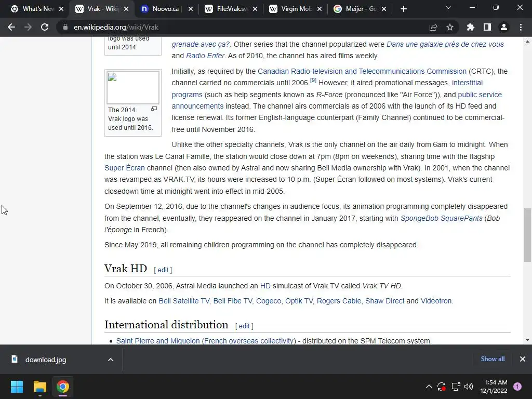This screenshot has width=532, height=399.
Task: Open the Radio Enfer link
Action: point(205,56)
